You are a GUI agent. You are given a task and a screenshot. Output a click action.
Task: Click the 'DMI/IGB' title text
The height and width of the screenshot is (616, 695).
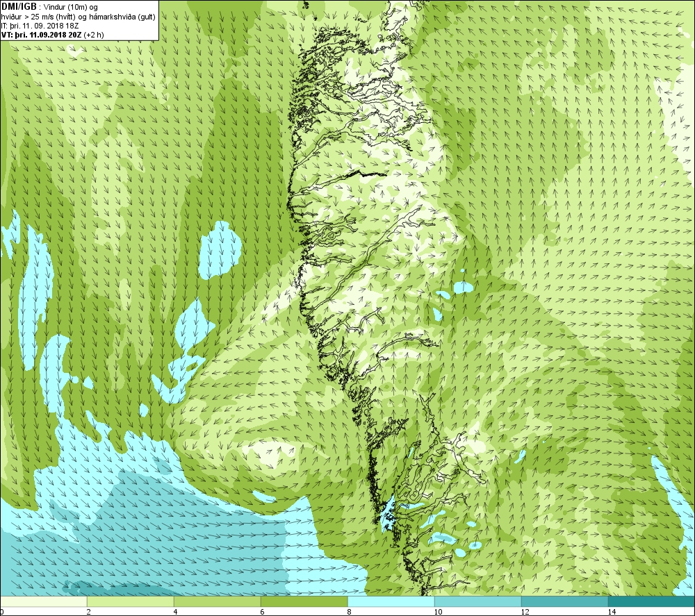[x=19, y=7]
